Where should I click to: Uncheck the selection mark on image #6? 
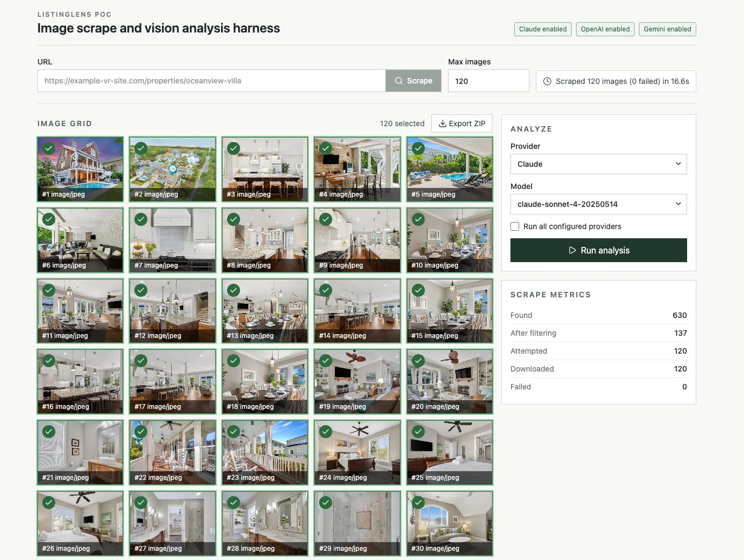(x=49, y=219)
